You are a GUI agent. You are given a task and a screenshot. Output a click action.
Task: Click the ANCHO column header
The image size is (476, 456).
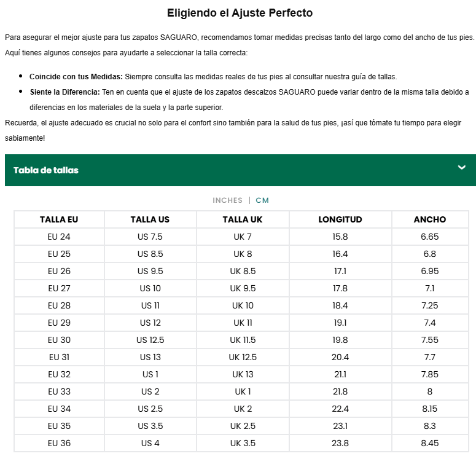(x=430, y=219)
